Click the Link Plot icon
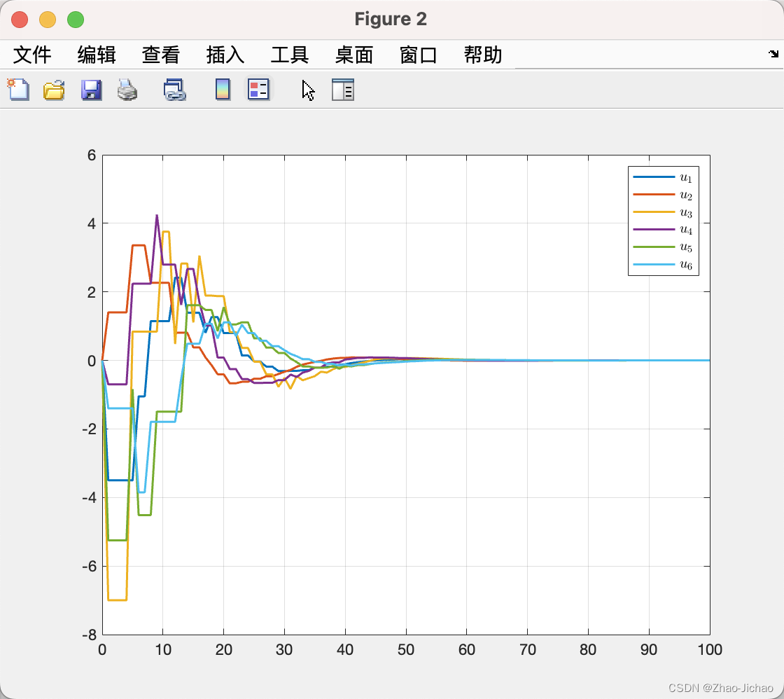Viewport: 784px width, 699px height. click(x=175, y=90)
